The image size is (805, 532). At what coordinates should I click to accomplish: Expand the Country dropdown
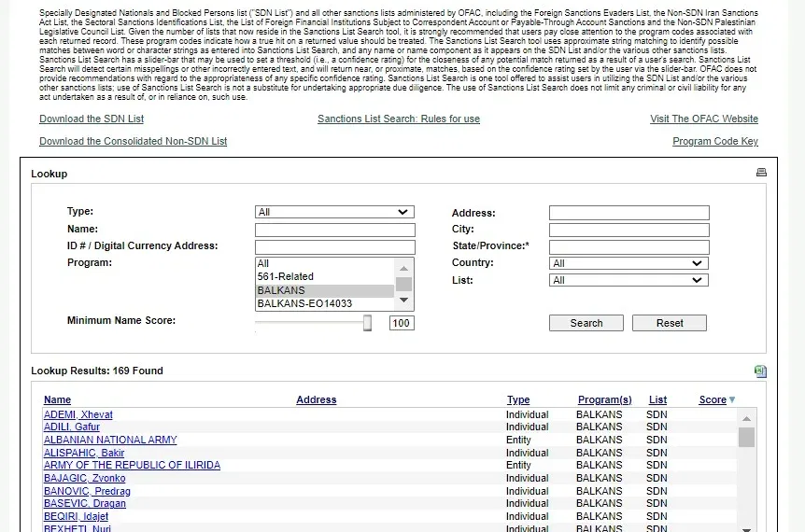tap(629, 263)
